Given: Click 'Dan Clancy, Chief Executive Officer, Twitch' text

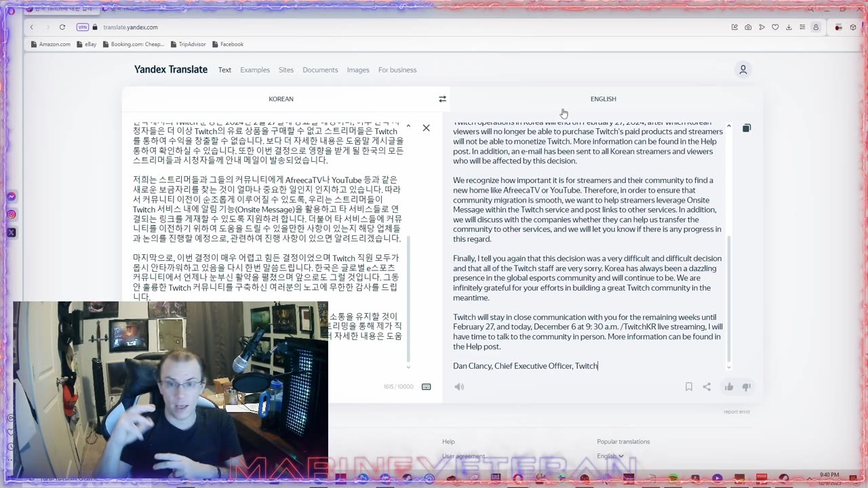Looking at the screenshot, I should (526, 366).
